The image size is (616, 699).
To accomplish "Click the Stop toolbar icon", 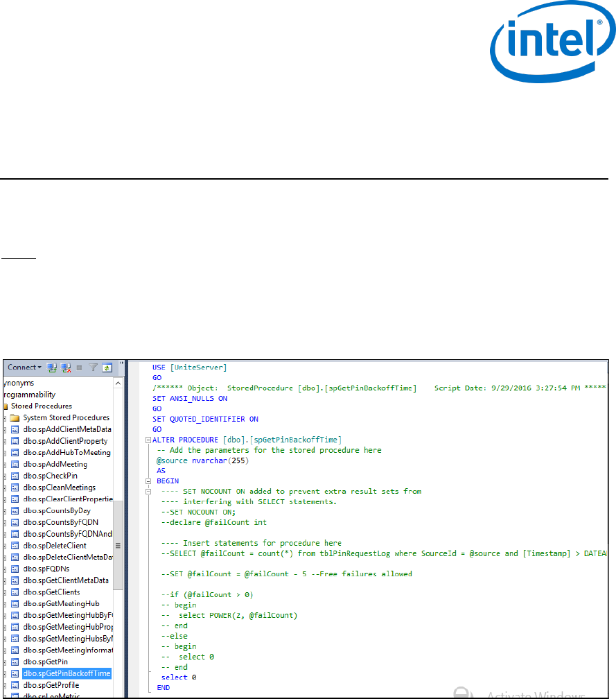I will 80,367.
